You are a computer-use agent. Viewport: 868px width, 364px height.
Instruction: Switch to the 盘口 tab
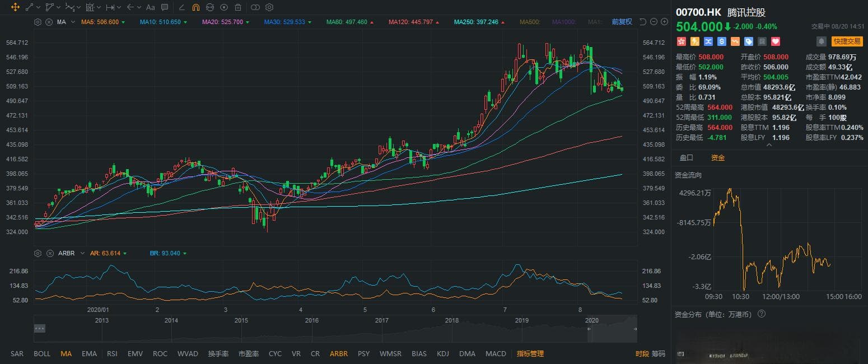coord(686,158)
